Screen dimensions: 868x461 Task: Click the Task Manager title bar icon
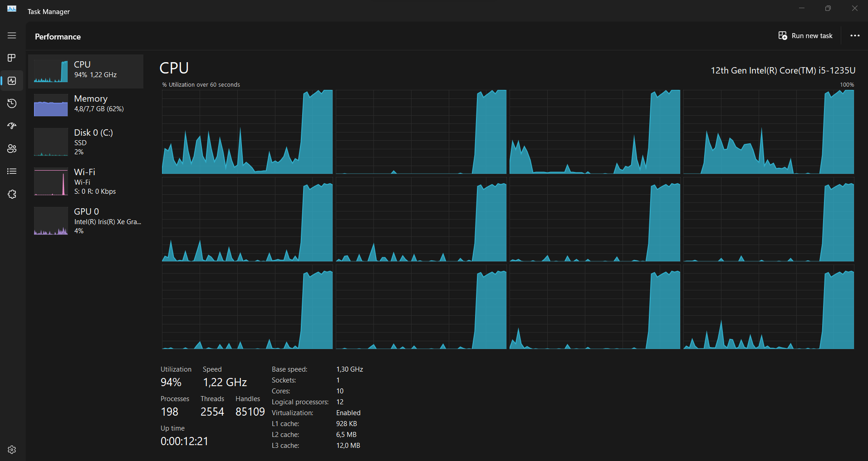(12, 9)
